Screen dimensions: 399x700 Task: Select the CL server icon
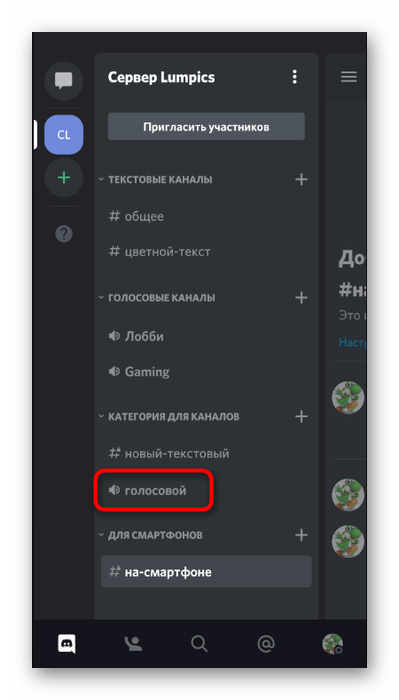pyautogui.click(x=64, y=135)
